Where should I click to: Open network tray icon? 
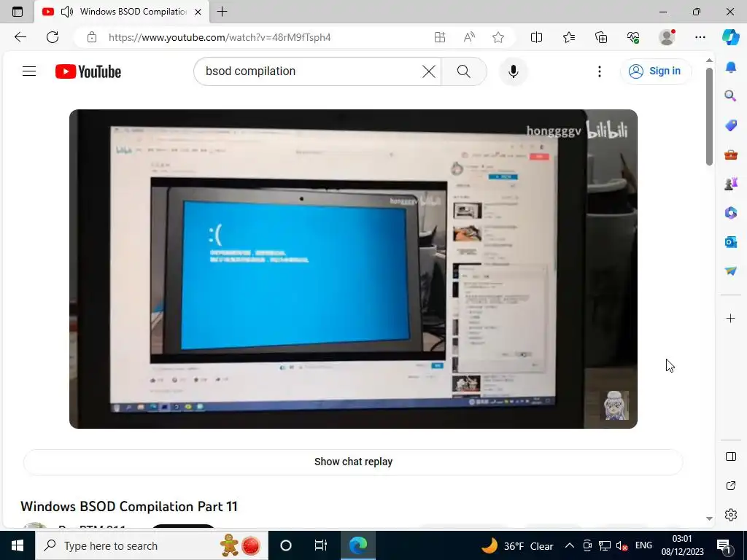point(604,545)
